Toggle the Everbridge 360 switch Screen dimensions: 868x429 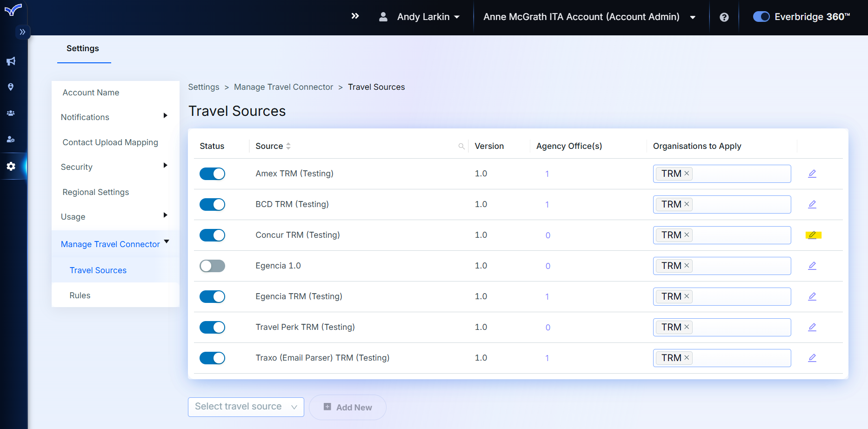761,17
